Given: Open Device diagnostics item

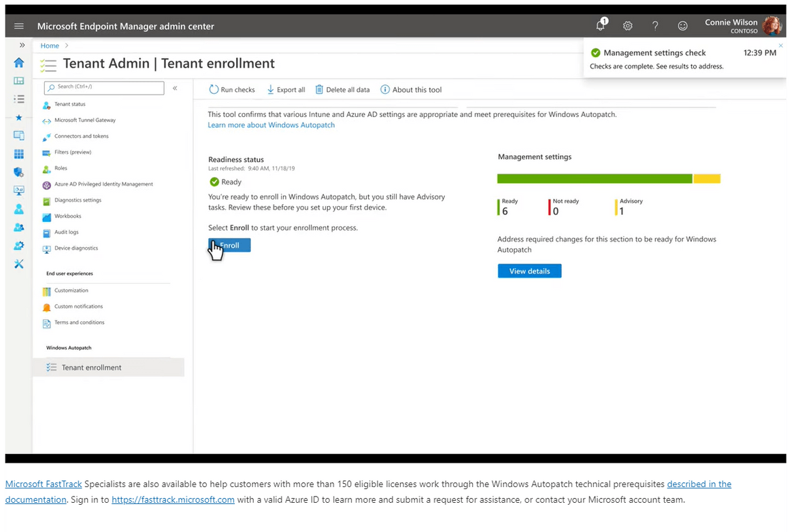Looking at the screenshot, I should tap(76, 248).
